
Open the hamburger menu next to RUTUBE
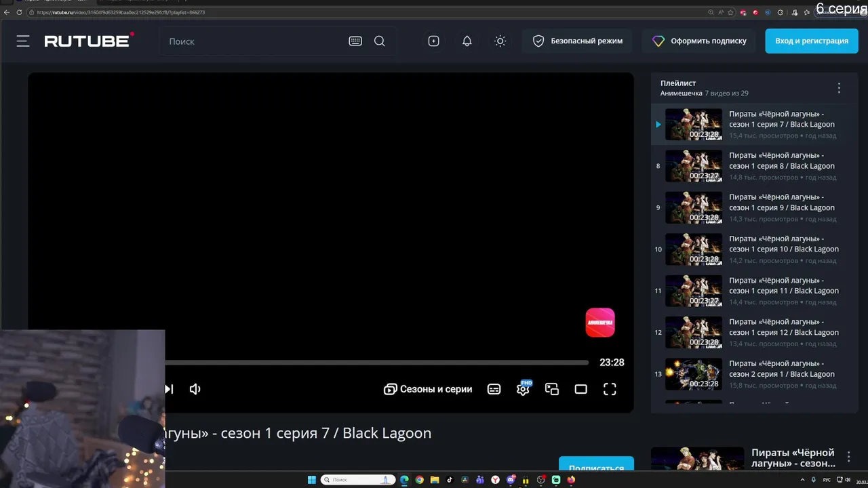coord(23,41)
